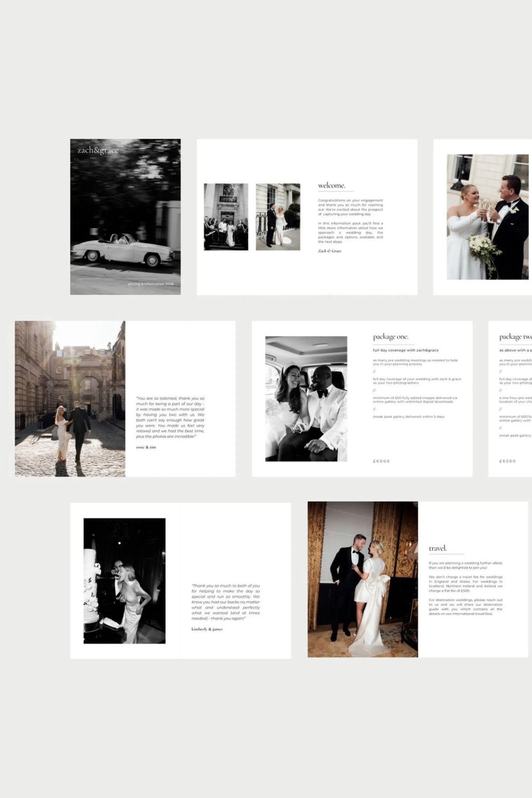Open the black-and-white cake cutting photo

coord(124,581)
